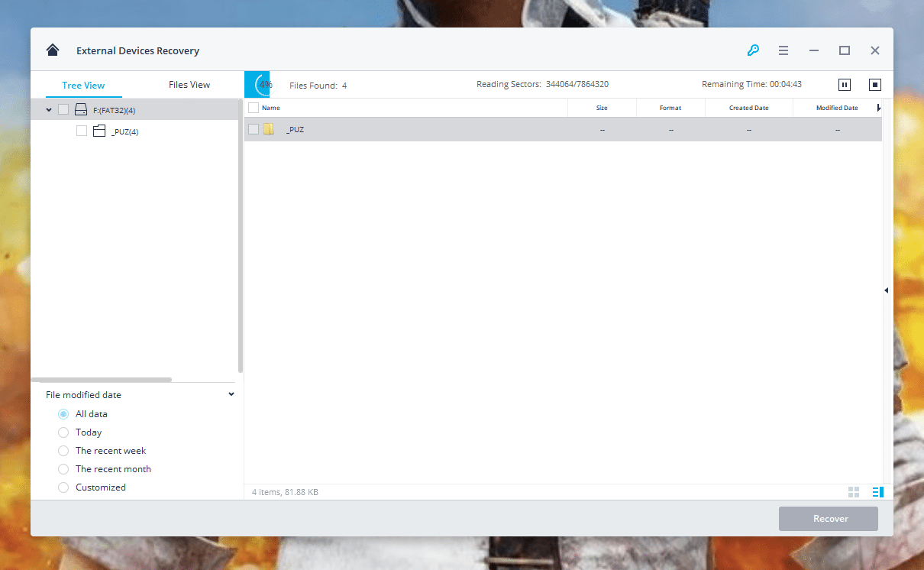Screen dimensions: 924x570
Task: Minimize the recovery window
Action: tap(814, 50)
